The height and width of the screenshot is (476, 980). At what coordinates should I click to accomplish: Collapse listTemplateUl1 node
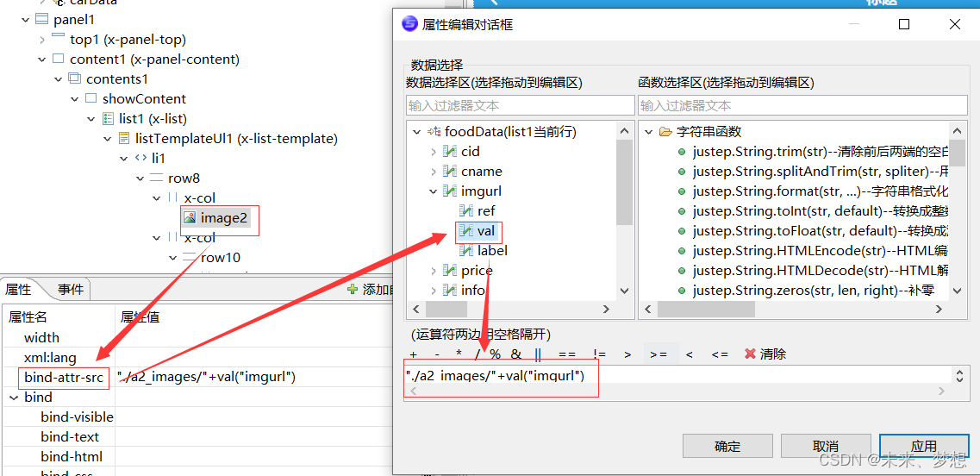(107, 138)
